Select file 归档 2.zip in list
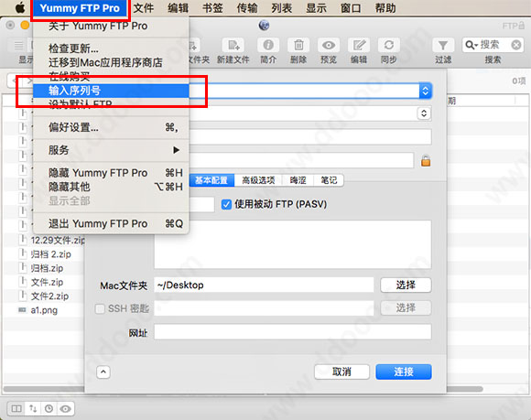Image resolution: width=531 pixels, height=420 pixels. click(50, 254)
